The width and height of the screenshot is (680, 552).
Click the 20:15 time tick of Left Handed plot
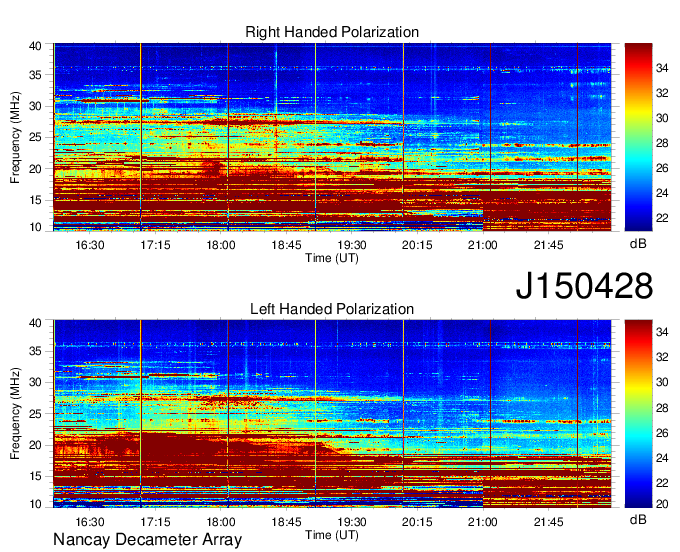[417, 522]
